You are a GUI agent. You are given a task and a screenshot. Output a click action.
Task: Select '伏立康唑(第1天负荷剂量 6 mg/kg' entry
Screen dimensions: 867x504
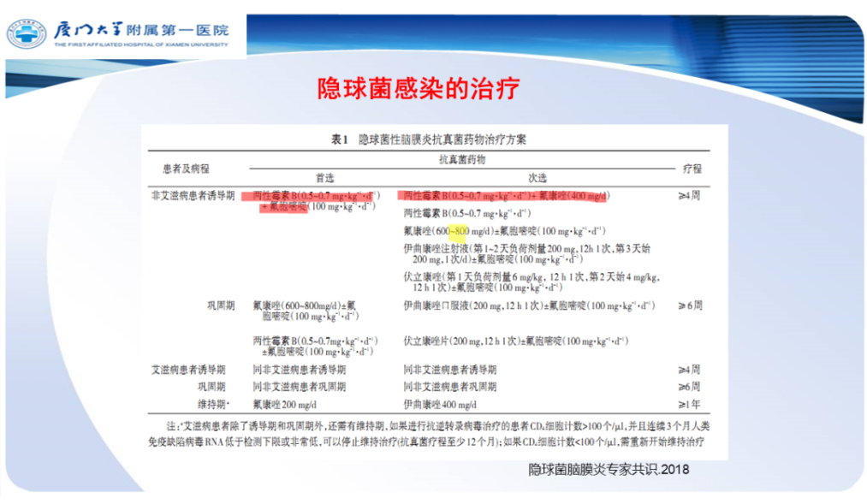(531, 282)
